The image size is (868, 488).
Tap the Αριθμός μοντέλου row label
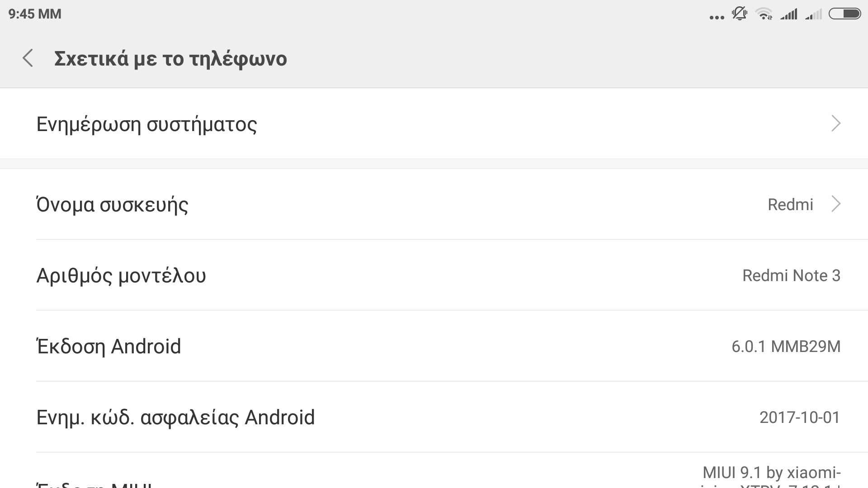[121, 276]
